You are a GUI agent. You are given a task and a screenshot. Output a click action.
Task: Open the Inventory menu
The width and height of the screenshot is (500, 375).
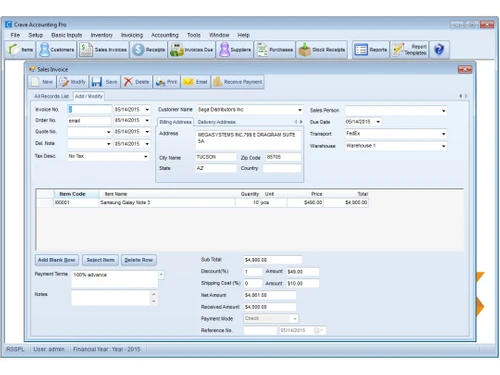[x=101, y=35]
